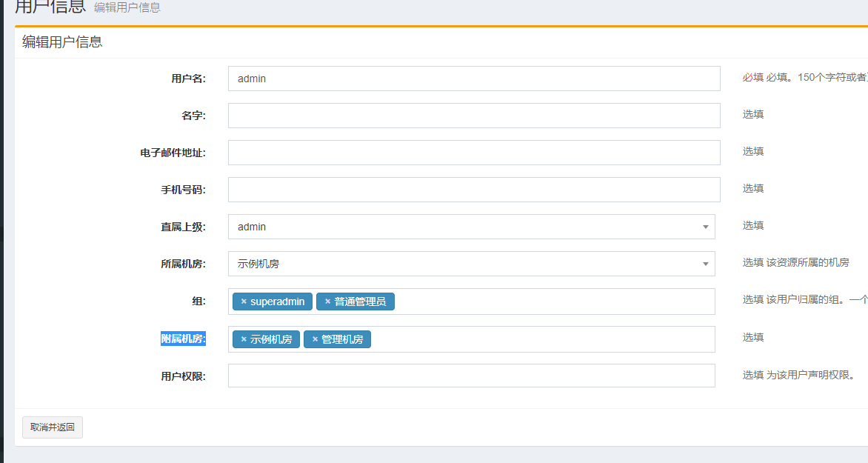Click the 所属机房 label
Image resolution: width=868 pixels, height=463 pixels.
tap(183, 264)
